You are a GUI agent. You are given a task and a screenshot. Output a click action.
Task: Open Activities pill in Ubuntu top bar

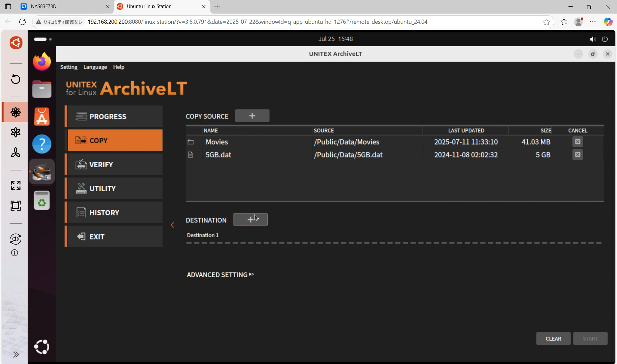43,39
